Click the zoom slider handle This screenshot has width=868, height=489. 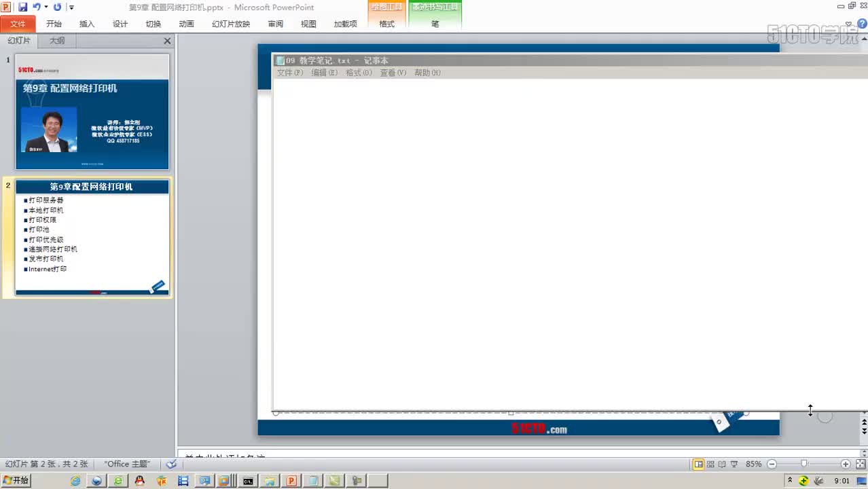click(x=804, y=464)
